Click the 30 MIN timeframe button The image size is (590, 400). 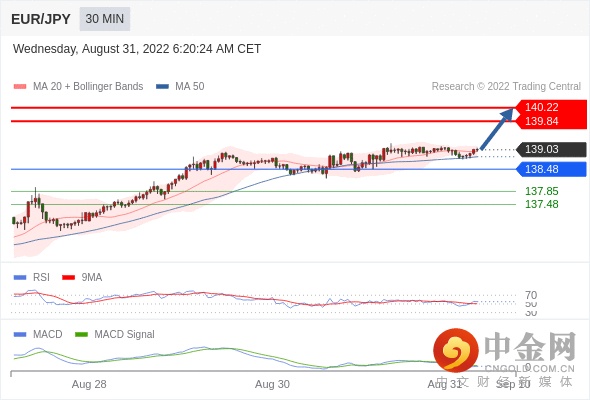105,19
